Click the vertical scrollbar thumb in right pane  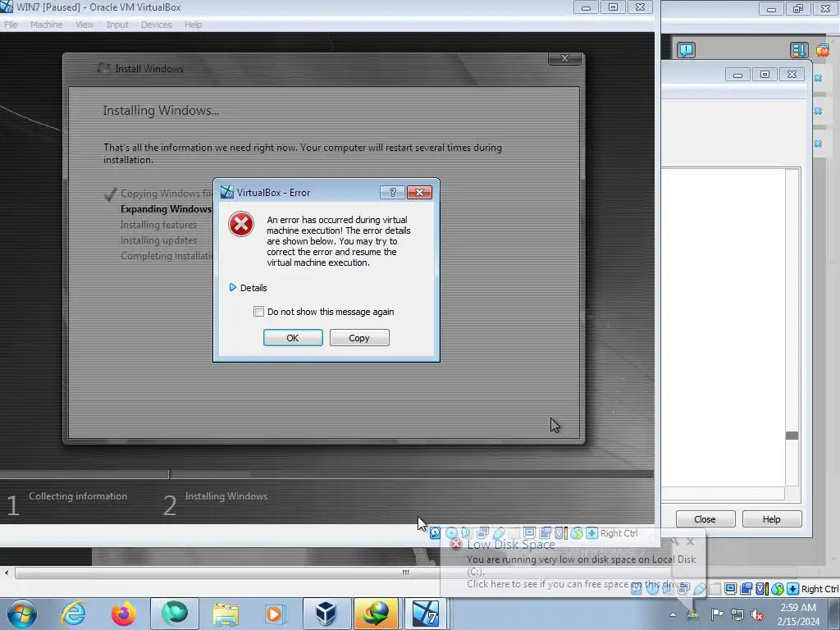[x=792, y=436]
